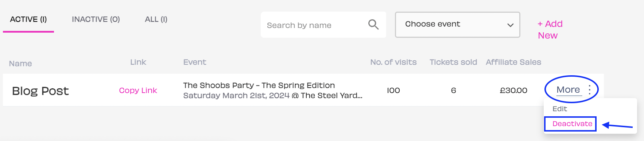The height and width of the screenshot is (141, 644).
Task: Choose Deactivate in the More menu
Action: coord(572,124)
